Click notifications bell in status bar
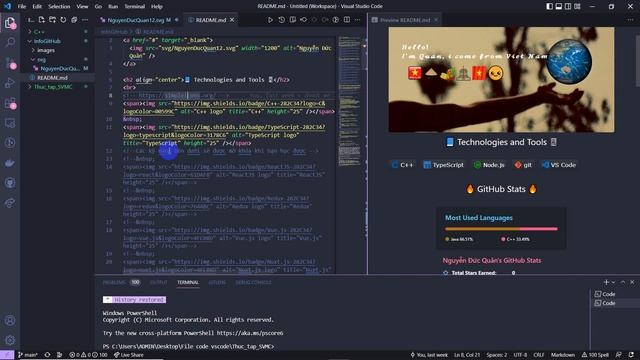640x360 pixels. click(631, 355)
